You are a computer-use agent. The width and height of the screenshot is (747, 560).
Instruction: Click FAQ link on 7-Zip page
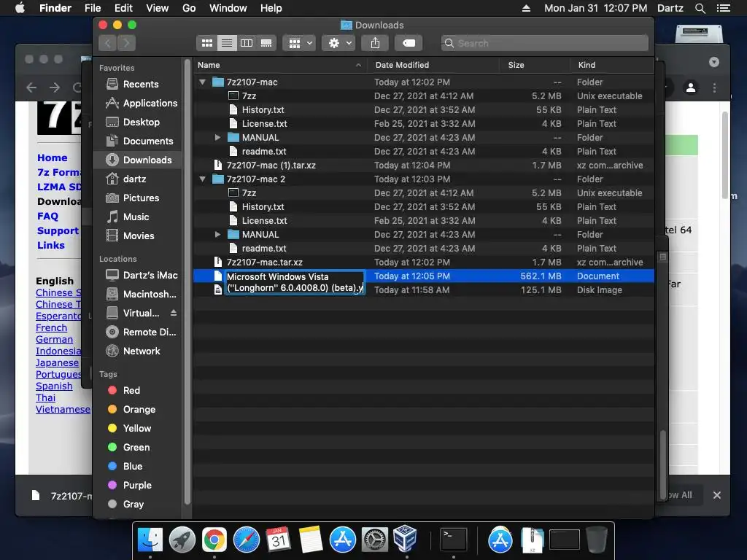click(47, 216)
